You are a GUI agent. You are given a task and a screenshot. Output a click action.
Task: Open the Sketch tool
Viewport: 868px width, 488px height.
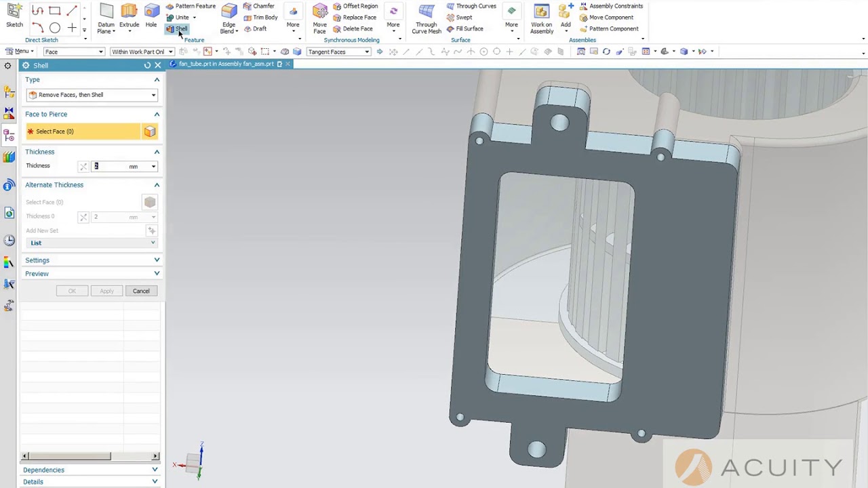(14, 16)
